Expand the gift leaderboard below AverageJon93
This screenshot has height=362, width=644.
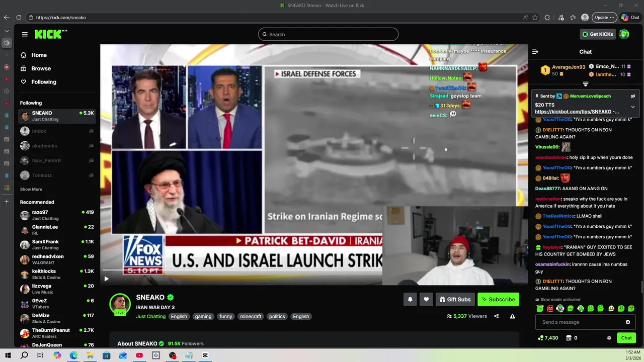[586, 84]
